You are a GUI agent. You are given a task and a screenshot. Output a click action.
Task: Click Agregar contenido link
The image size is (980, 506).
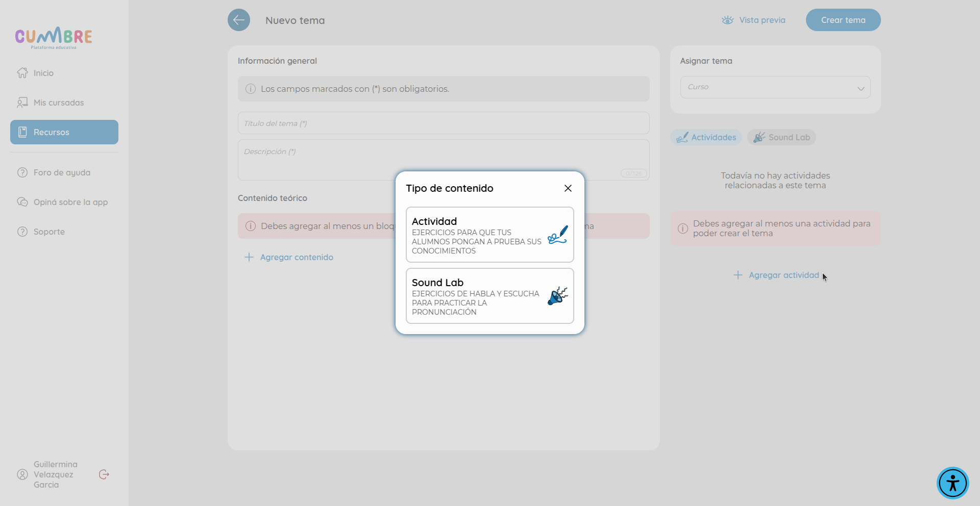tap(289, 257)
